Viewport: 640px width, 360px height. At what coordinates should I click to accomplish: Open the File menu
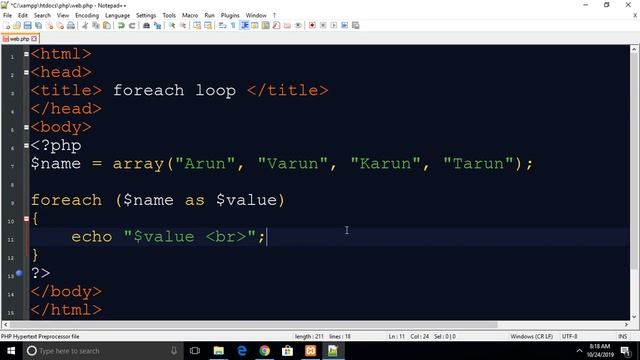(x=7, y=15)
